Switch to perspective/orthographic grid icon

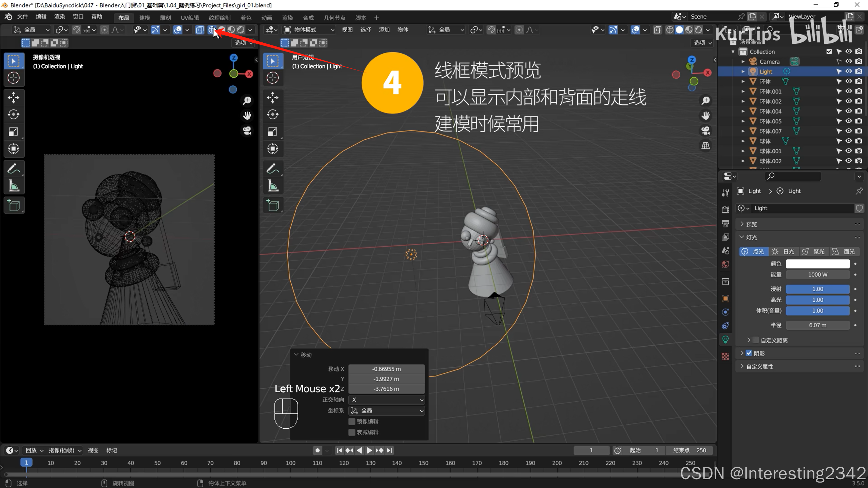(x=706, y=146)
